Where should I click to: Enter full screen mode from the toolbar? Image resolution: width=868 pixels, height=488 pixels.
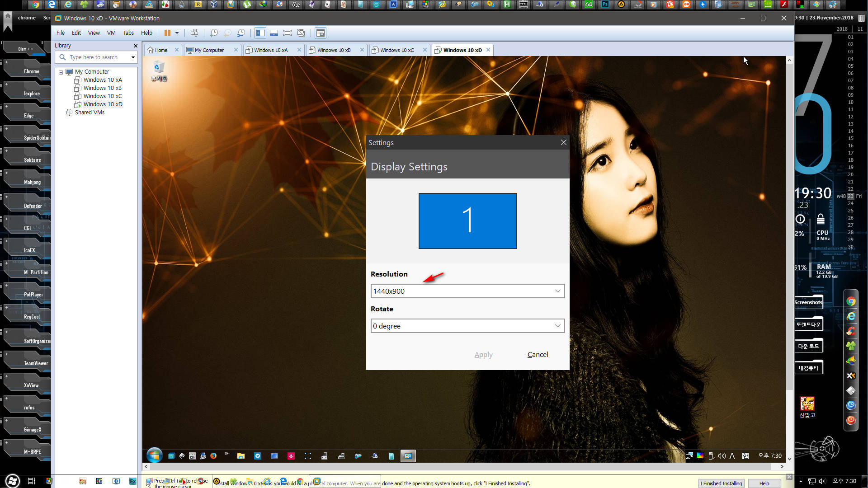click(x=288, y=33)
